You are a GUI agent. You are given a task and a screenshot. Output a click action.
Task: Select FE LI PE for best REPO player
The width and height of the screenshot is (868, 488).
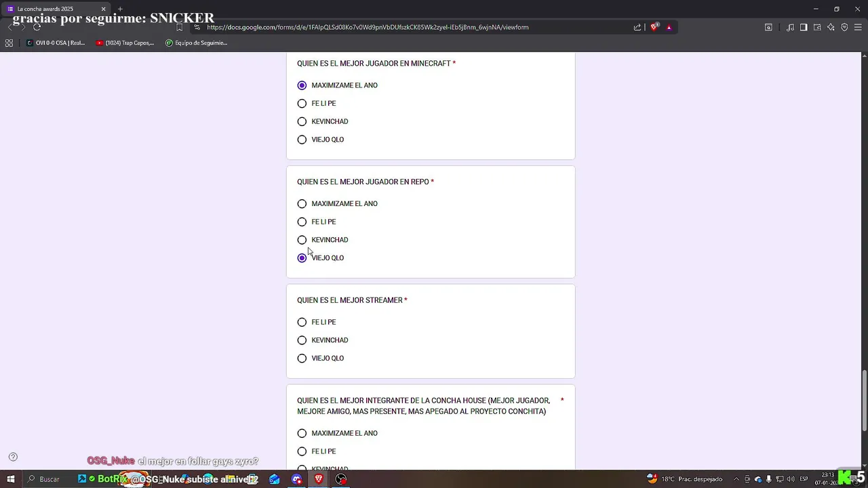(x=302, y=222)
